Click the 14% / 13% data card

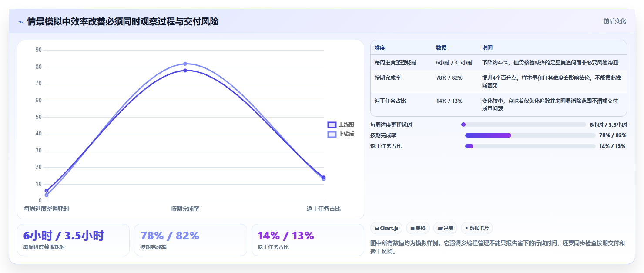point(308,240)
